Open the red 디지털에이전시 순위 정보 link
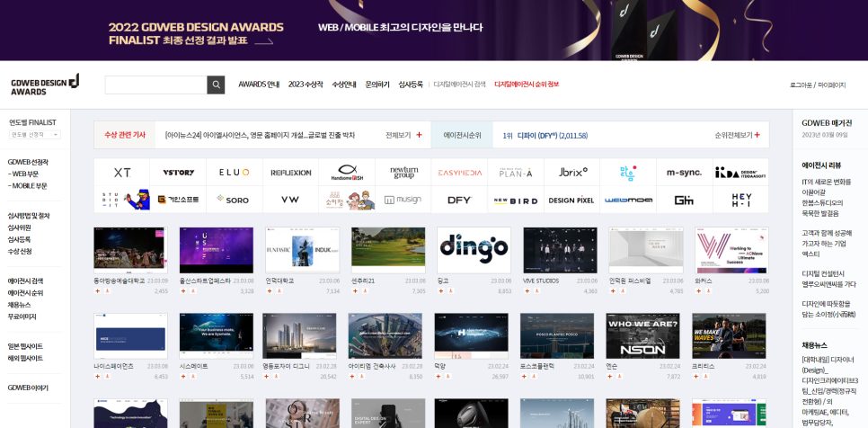 [x=527, y=85]
